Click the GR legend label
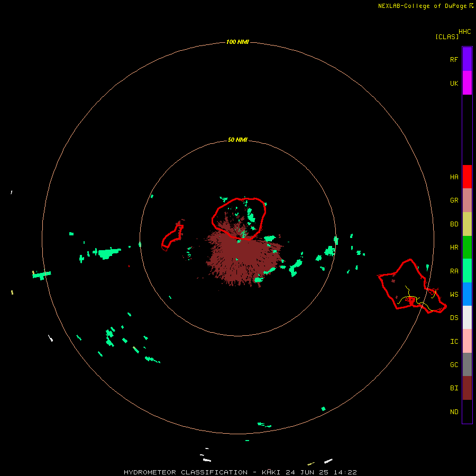This screenshot has height=476, width=476. [x=454, y=200]
